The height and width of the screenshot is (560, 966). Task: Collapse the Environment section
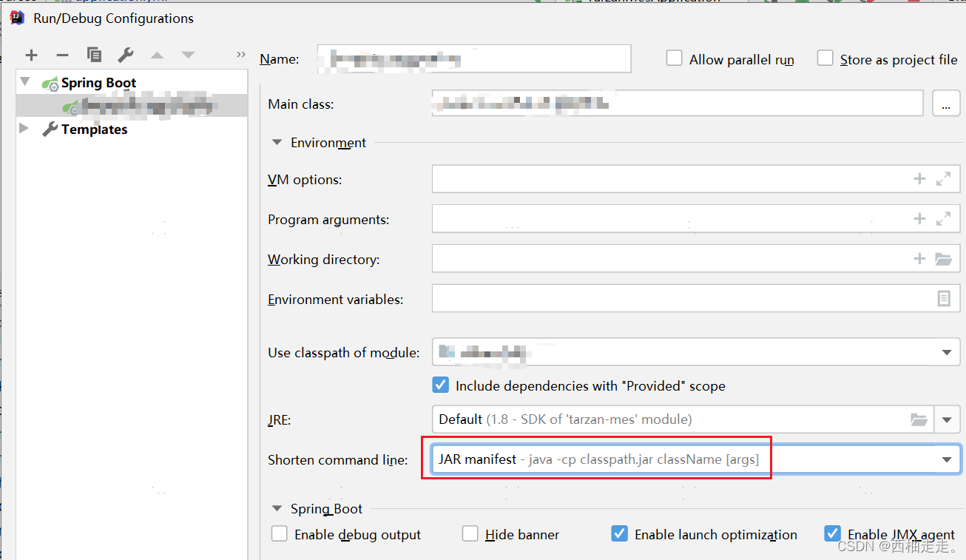coord(277,142)
